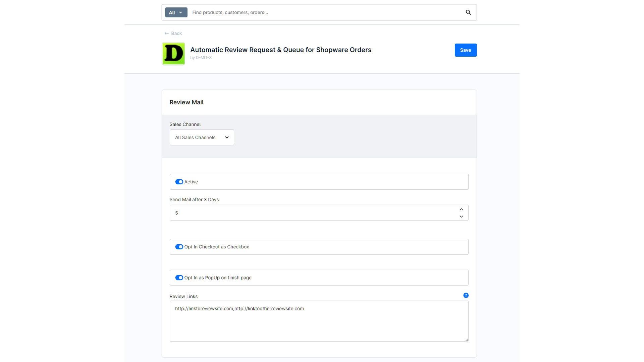The image size is (644, 362).
Task: Click the plugin title text
Action: [281, 50]
